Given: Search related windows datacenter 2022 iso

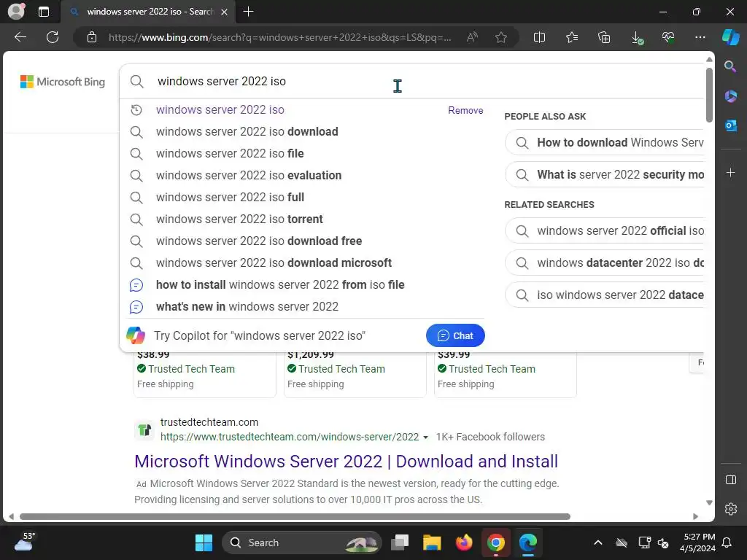Looking at the screenshot, I should pos(605,262).
